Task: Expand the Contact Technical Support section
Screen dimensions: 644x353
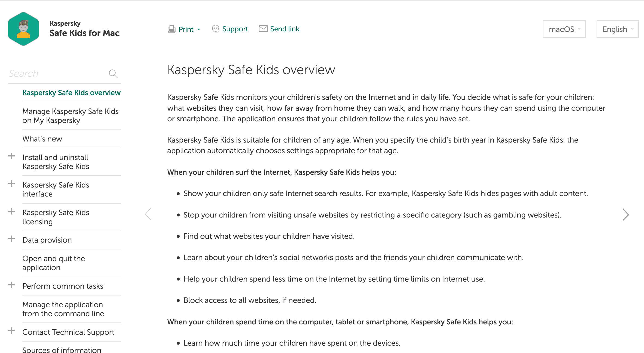Action: (x=11, y=331)
